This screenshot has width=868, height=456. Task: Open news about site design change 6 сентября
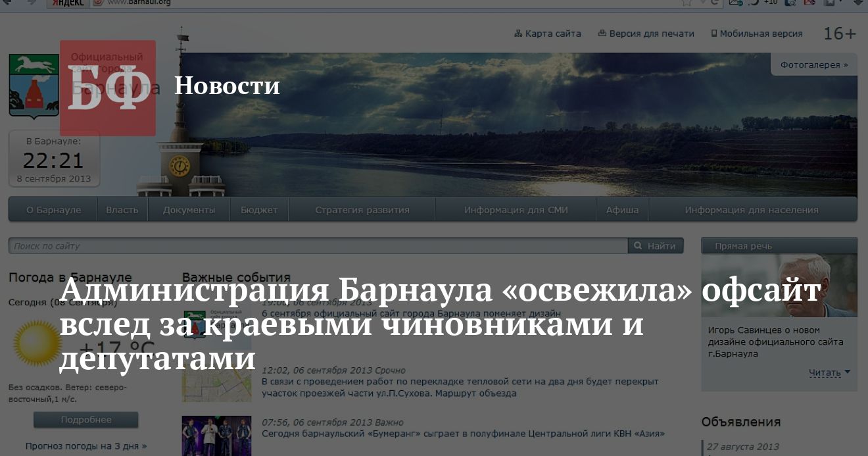[412, 314]
